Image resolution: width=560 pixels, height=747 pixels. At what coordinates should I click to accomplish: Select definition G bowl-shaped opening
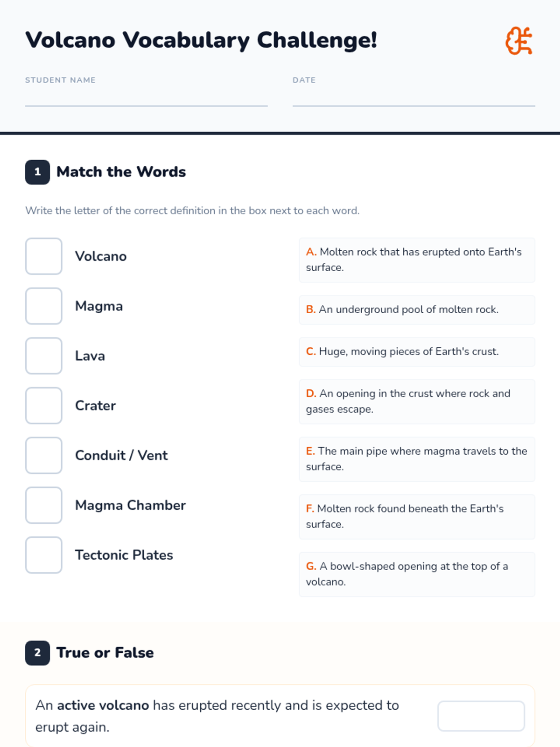pos(417,574)
